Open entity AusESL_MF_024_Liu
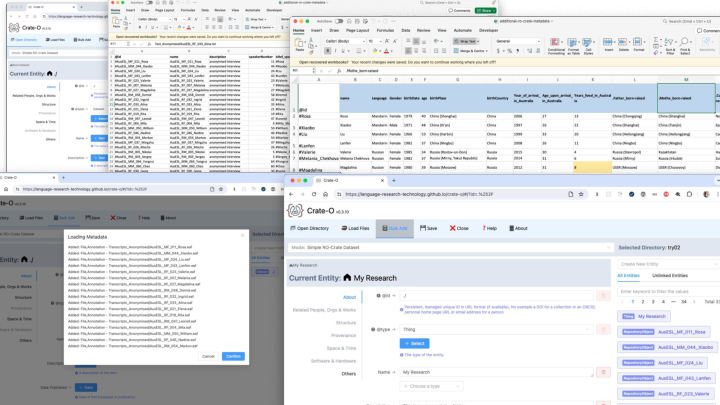 (x=662, y=363)
